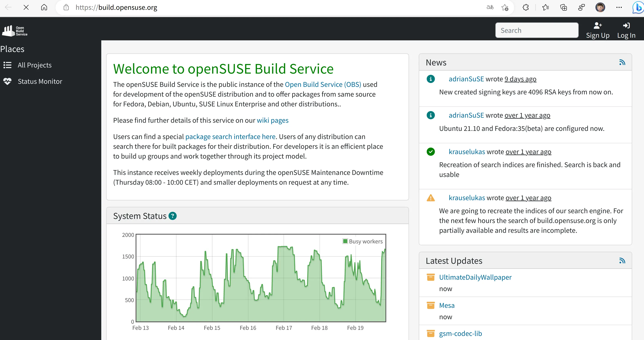Click the Log In arrow icon
The height and width of the screenshot is (340, 644).
(x=626, y=25)
